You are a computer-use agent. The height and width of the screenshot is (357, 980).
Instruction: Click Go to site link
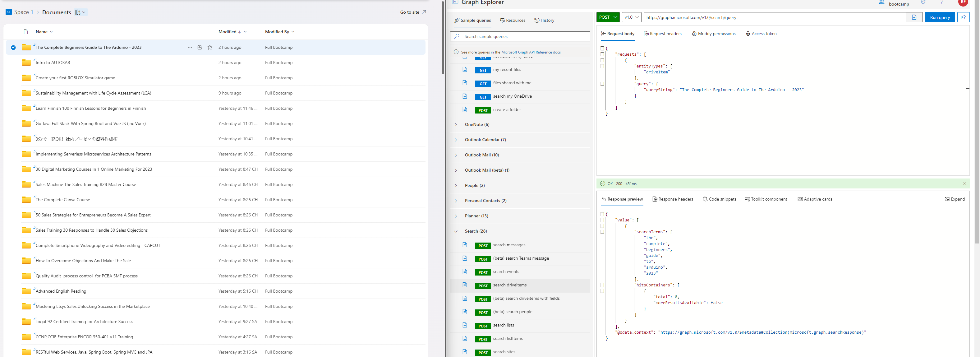tap(413, 12)
